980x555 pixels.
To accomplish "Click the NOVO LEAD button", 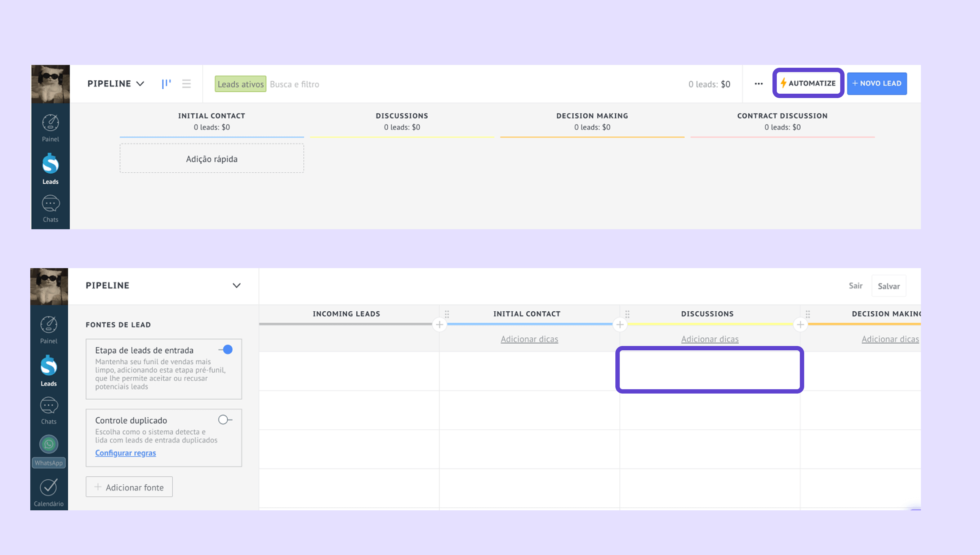I will (876, 84).
